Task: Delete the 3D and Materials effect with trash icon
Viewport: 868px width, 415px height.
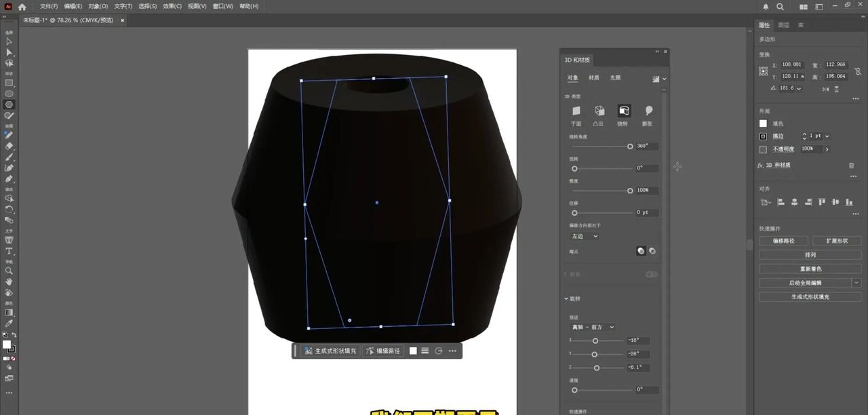Action: click(852, 165)
